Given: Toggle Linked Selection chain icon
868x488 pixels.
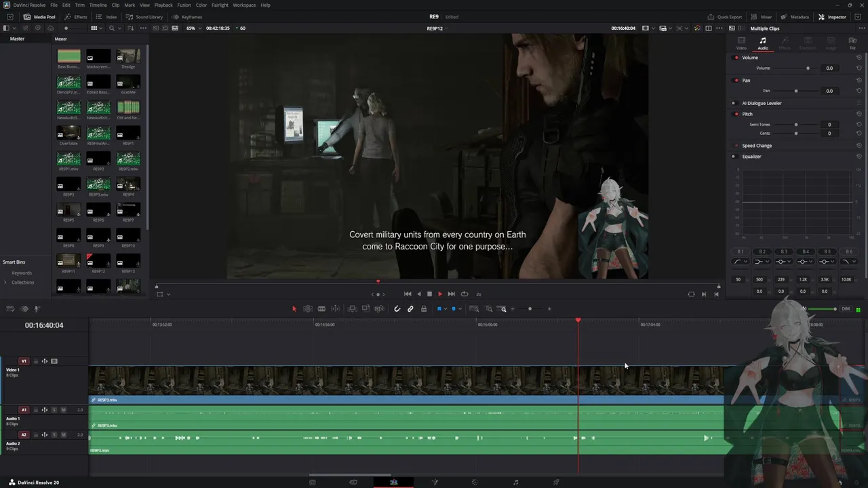Looking at the screenshot, I should [410, 309].
